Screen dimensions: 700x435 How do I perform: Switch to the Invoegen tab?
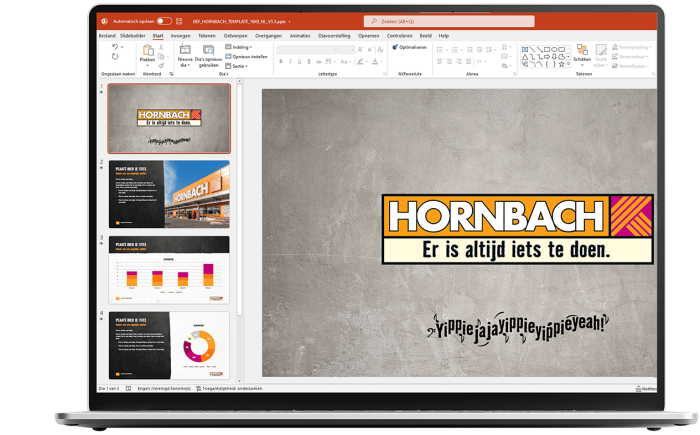(x=180, y=36)
